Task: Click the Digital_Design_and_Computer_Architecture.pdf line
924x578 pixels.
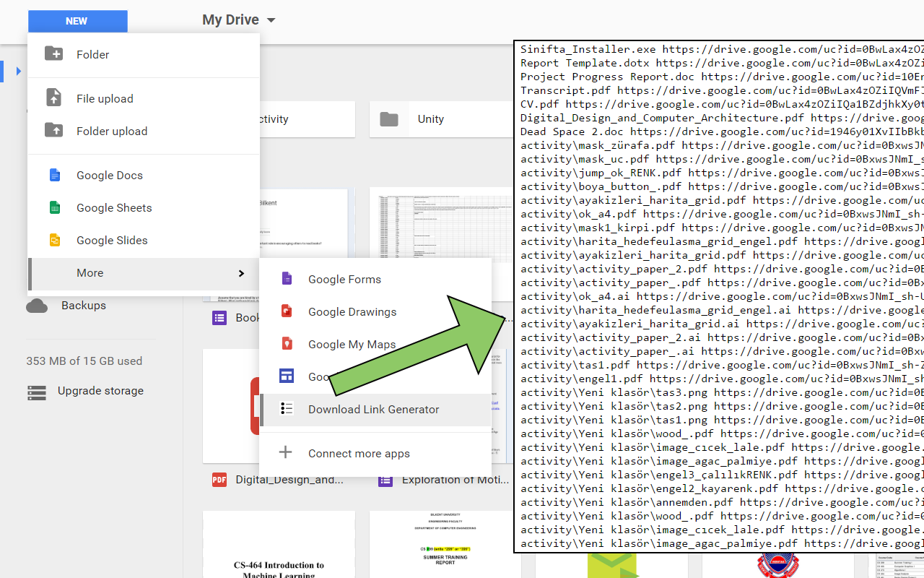Action: coord(722,118)
